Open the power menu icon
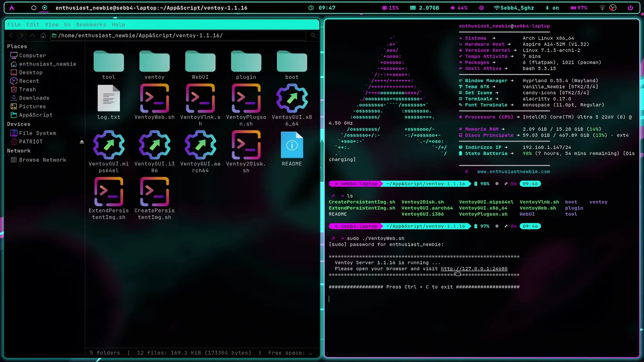This screenshot has height=362, width=644. tap(630, 8)
